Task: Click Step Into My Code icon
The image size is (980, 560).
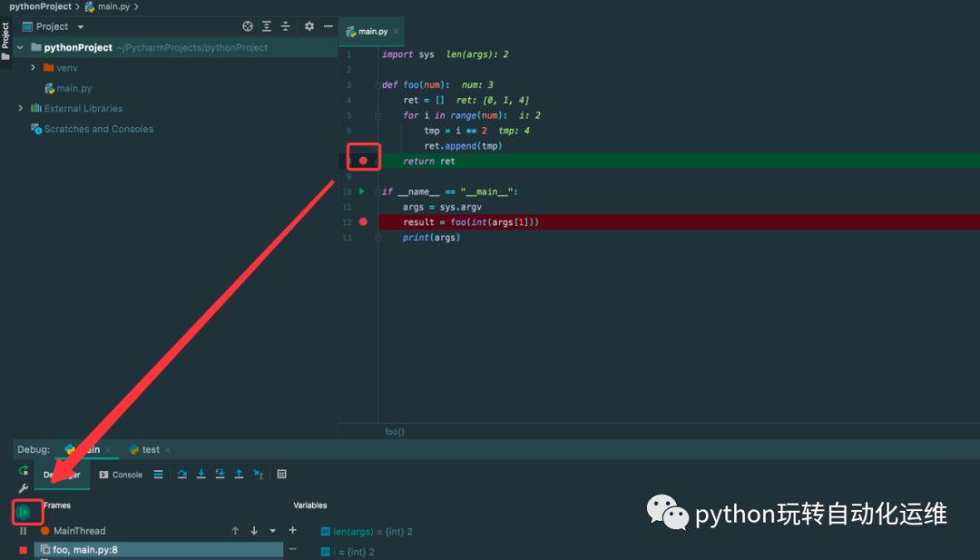Action: point(220,475)
